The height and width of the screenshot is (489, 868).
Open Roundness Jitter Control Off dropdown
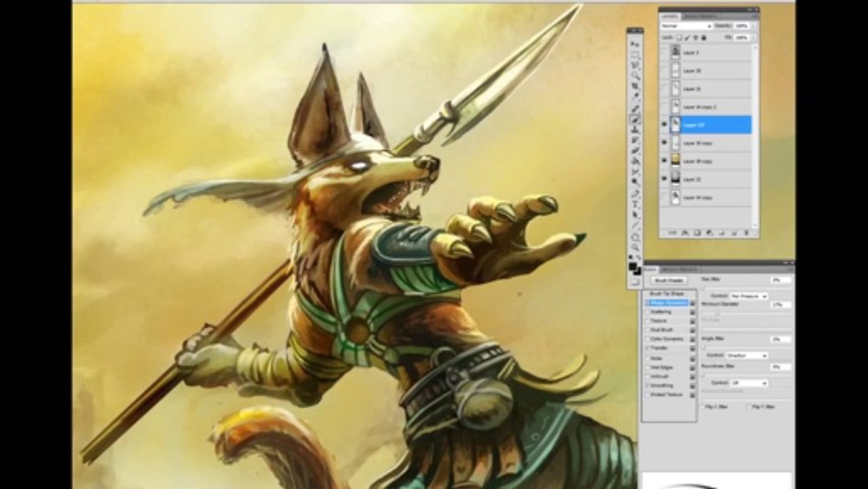tap(749, 383)
